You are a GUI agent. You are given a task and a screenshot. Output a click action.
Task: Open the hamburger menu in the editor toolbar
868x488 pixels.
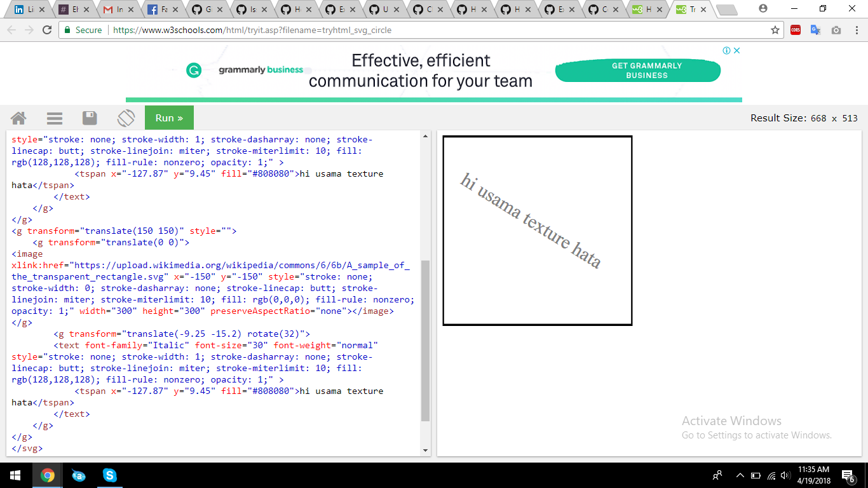click(54, 118)
